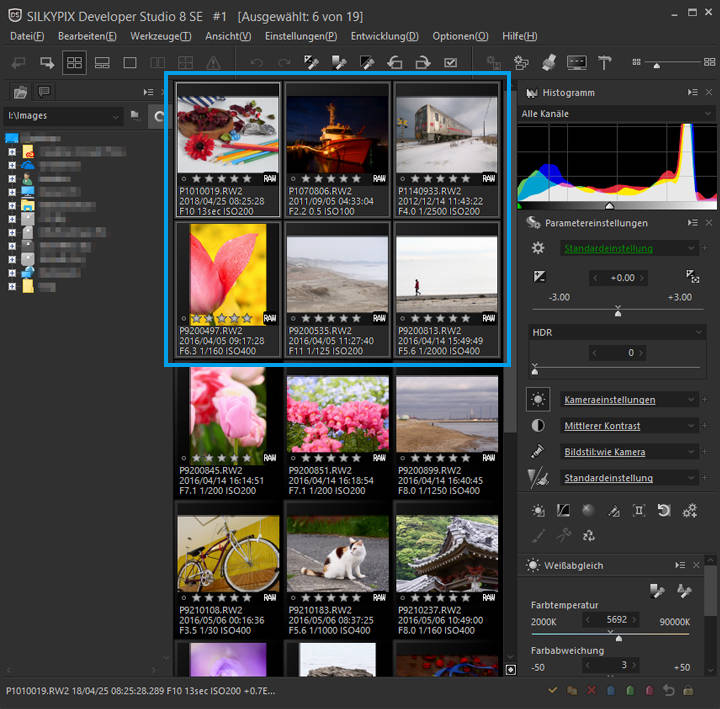Click the white balance gray picker eyedropper

[x=657, y=591]
